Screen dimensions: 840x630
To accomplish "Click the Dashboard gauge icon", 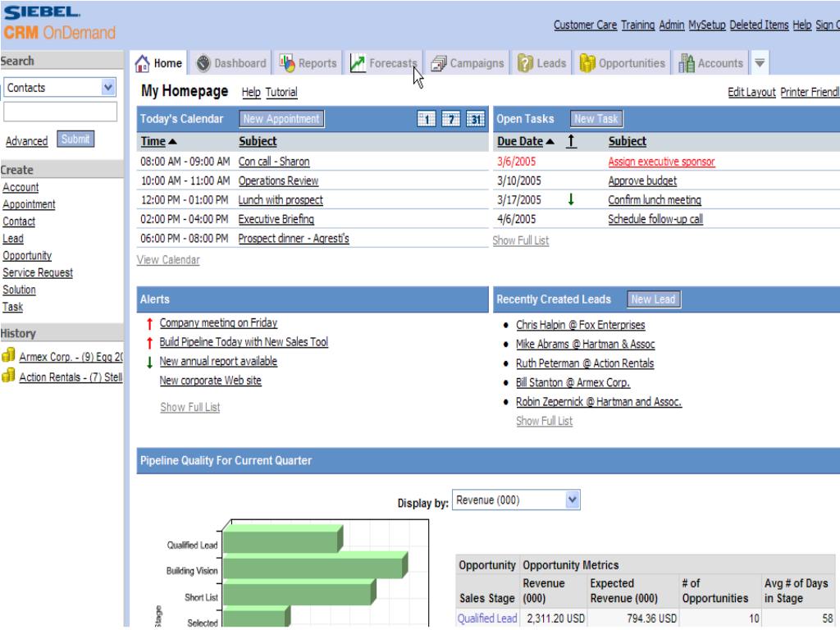I will (203, 63).
